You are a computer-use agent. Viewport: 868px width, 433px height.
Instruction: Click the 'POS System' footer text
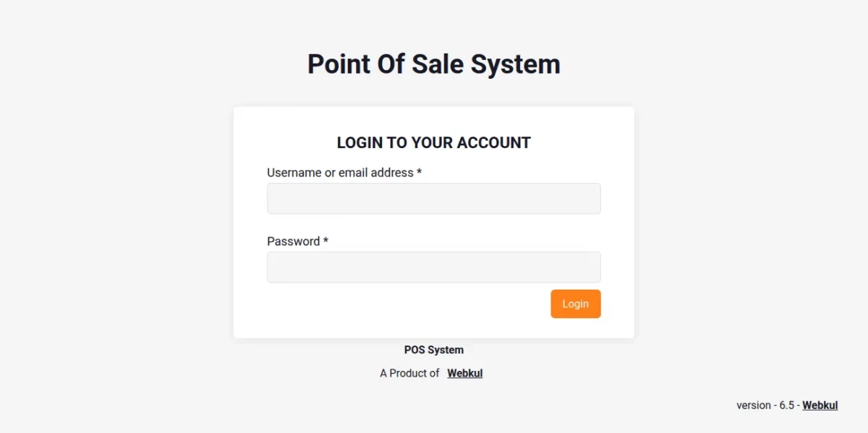pyautogui.click(x=433, y=349)
